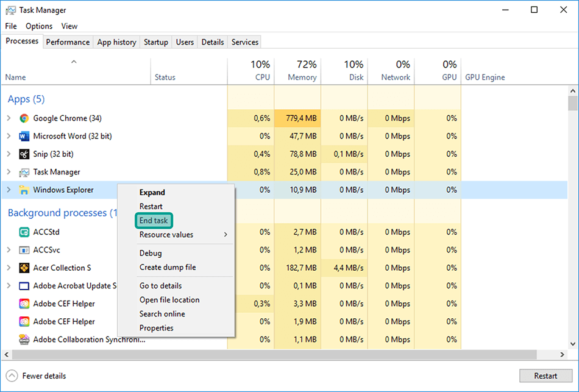The width and height of the screenshot is (579, 392).
Task: Click the Task Manager process row icon
Action: pyautogui.click(x=24, y=172)
